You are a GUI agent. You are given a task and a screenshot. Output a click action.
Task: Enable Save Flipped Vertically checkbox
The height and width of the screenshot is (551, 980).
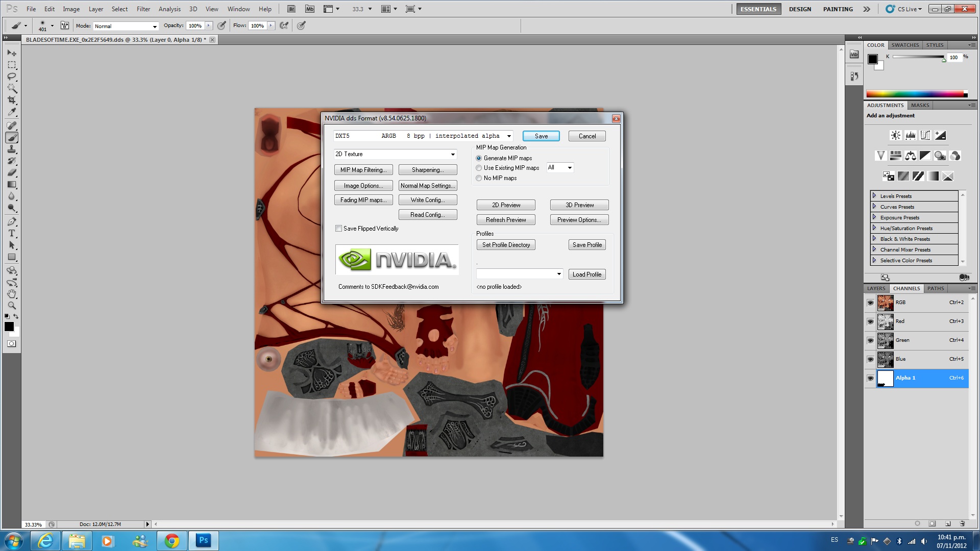(338, 229)
